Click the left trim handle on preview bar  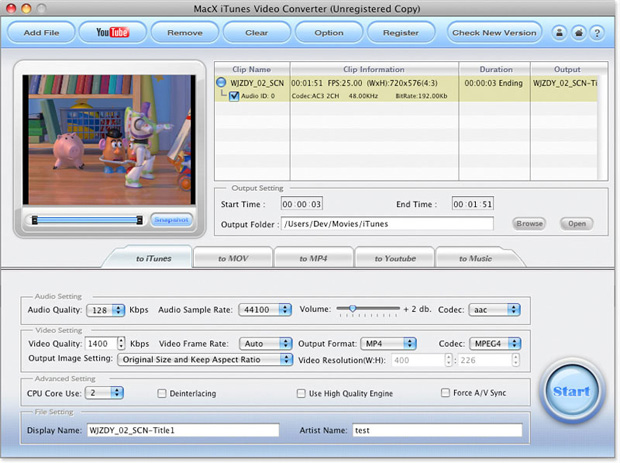(35, 220)
